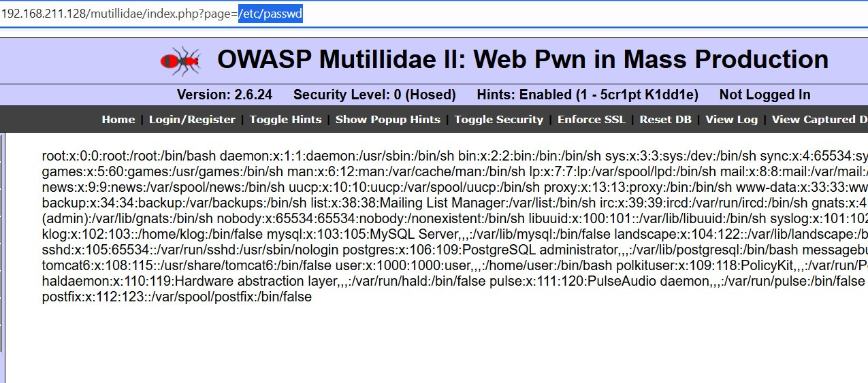This screenshot has height=383, width=868.
Task: Click the Not Logged In status
Action: pyautogui.click(x=765, y=95)
